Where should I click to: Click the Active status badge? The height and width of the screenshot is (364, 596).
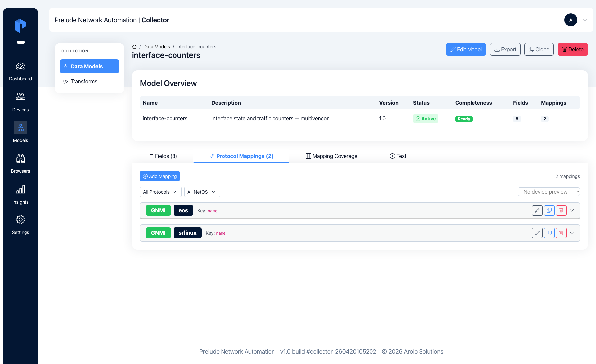pyautogui.click(x=425, y=119)
